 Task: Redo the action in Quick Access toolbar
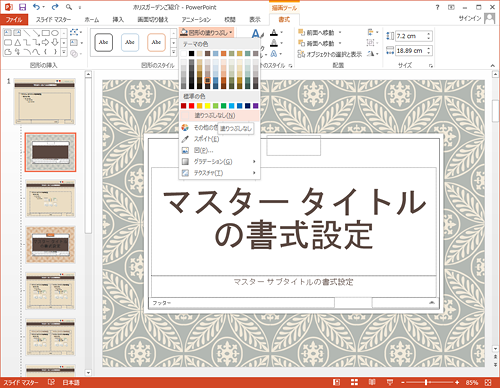54,7
